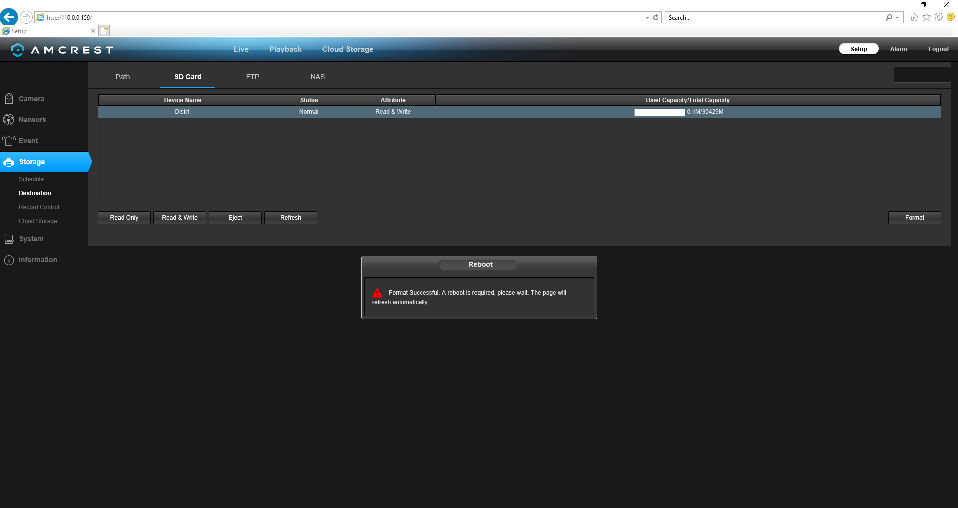Viewport: 958px width, 508px height.
Task: Click the Normal status cell
Action: coord(309,112)
